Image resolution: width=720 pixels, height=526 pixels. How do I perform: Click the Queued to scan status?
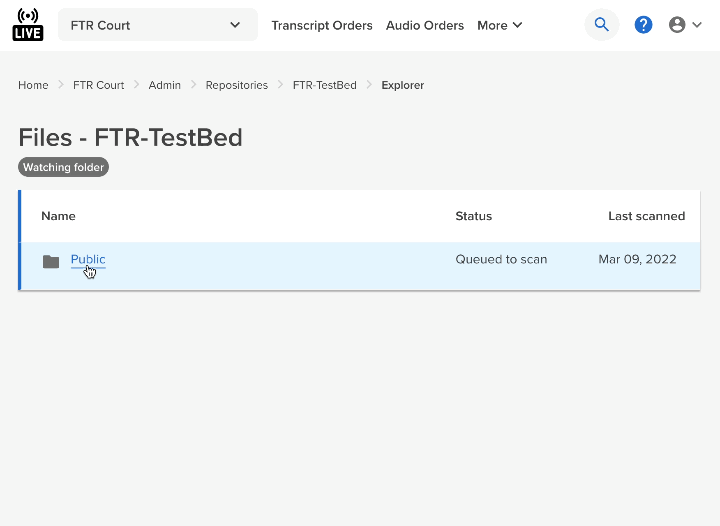[x=501, y=259]
